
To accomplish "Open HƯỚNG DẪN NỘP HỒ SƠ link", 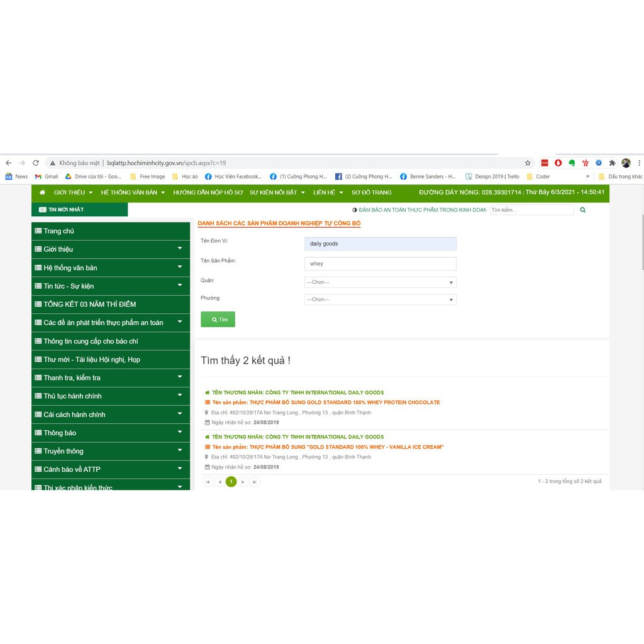I will click(x=208, y=192).
